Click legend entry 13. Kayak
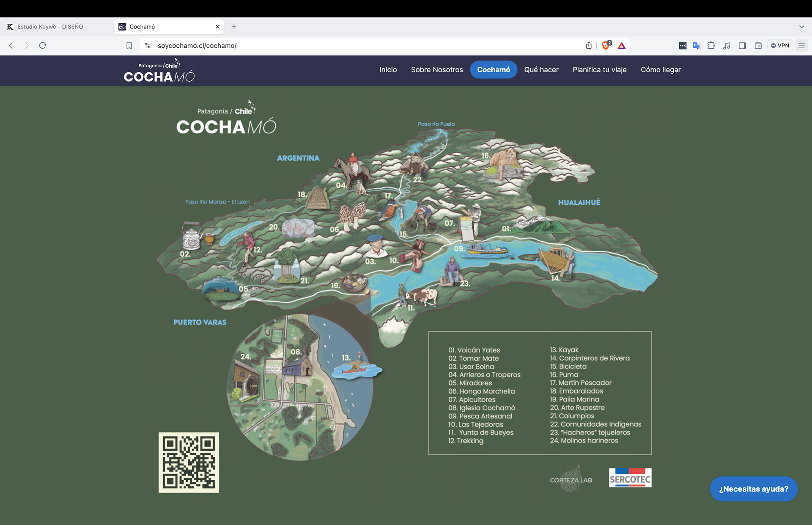Viewport: 812px width, 525px height. [564, 350]
